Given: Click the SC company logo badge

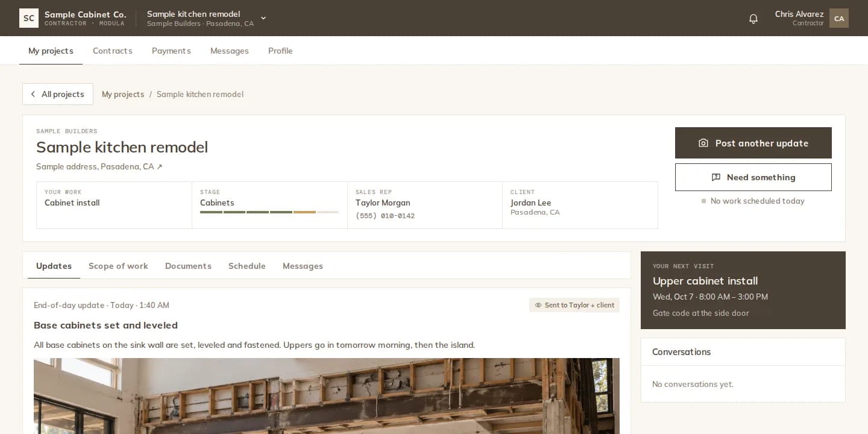Looking at the screenshot, I should coord(29,18).
